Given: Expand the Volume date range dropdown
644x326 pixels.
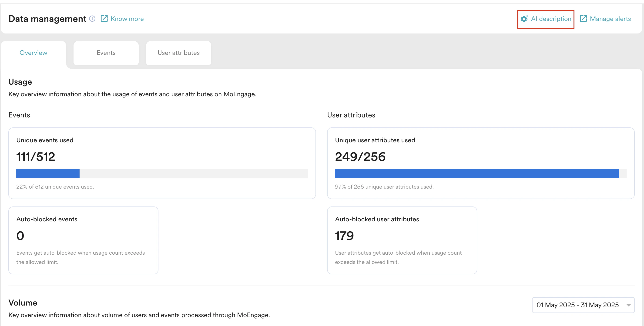Looking at the screenshot, I should 577,305.
